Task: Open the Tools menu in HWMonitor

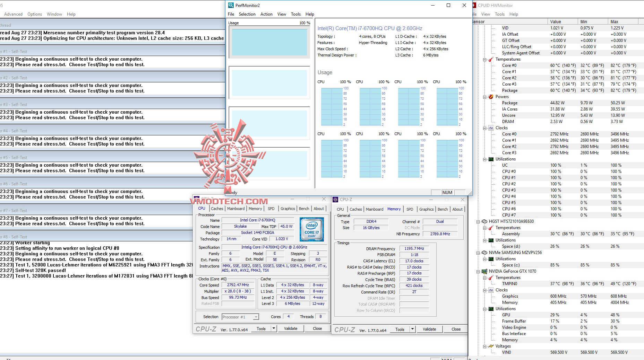Action: pos(499,14)
